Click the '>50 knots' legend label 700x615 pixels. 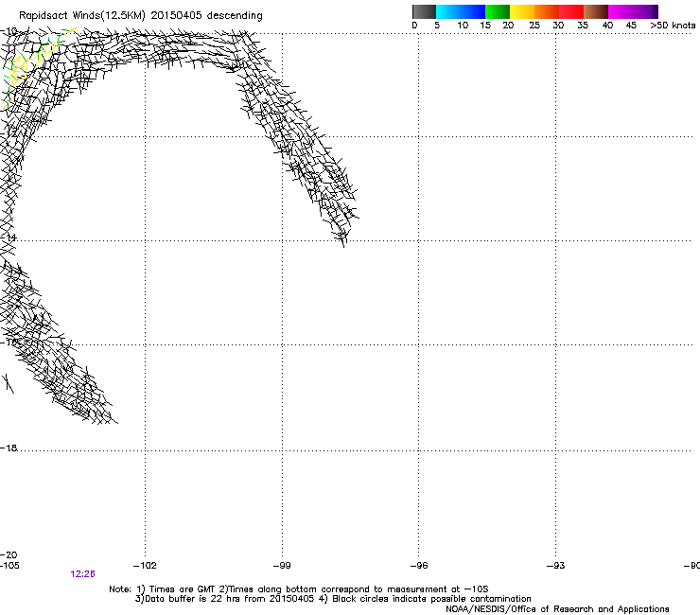point(673,26)
